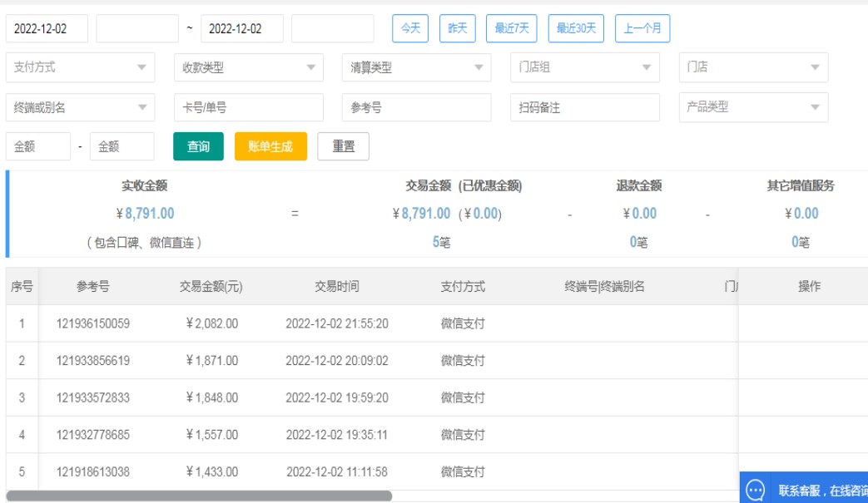Expand the 收款类型 dropdown
Image resolution: width=868 pixels, height=503 pixels.
point(248,67)
